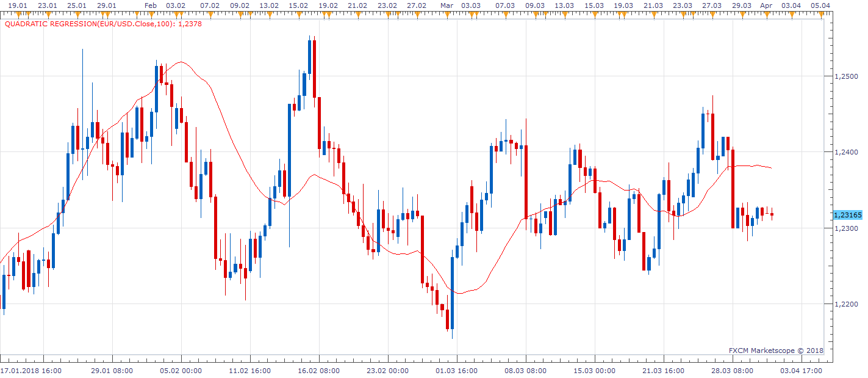
Task: Click event marker under 21.03 date
Action: (654, 14)
